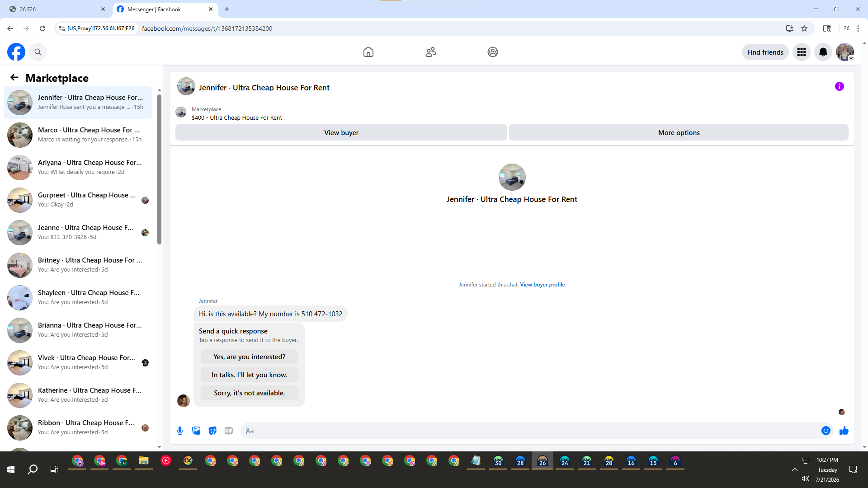Open the notifications bell

pos(823,52)
